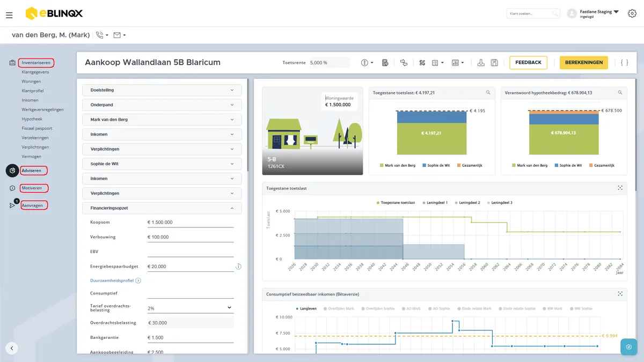
Task: Expand the Doelstelling section
Action: [162, 90]
